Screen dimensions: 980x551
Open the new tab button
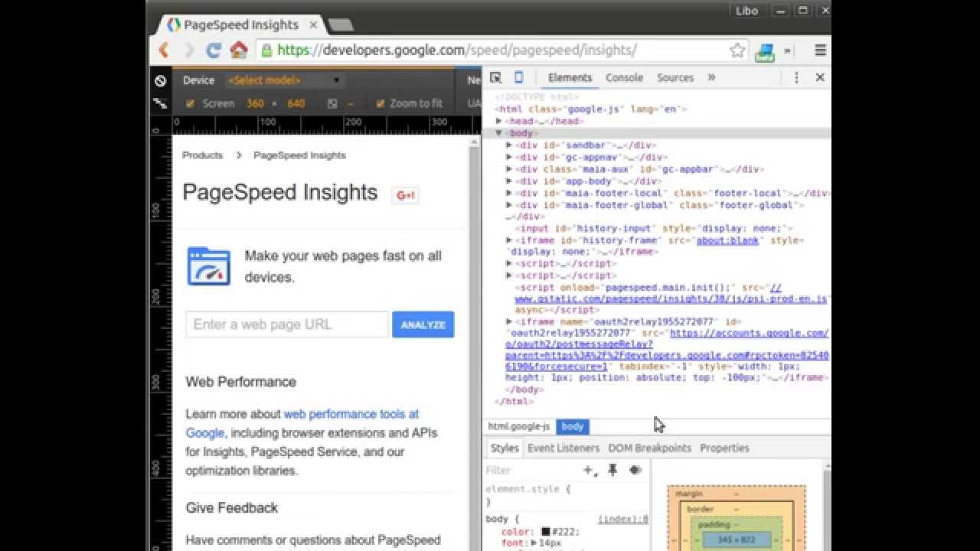[340, 24]
